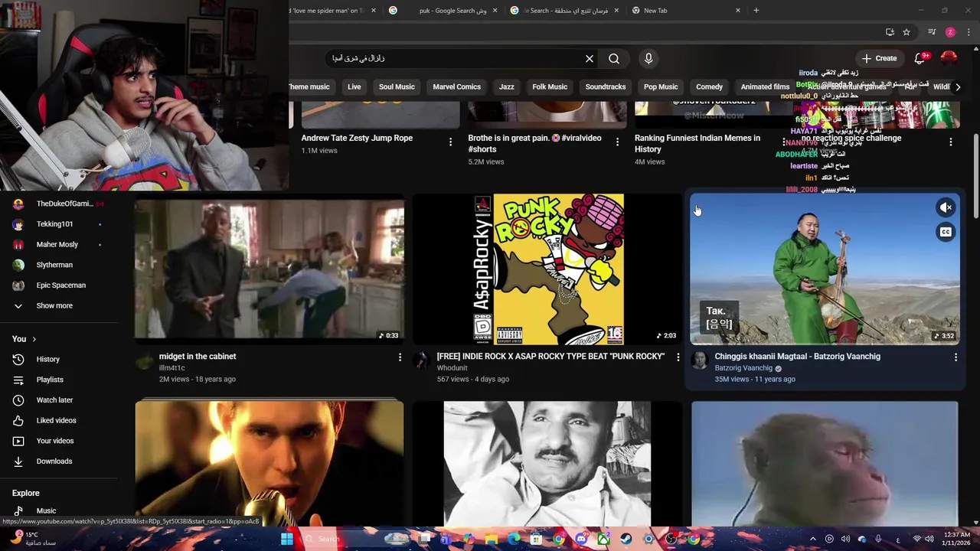Open options for Brothe is in great pain

(x=617, y=142)
